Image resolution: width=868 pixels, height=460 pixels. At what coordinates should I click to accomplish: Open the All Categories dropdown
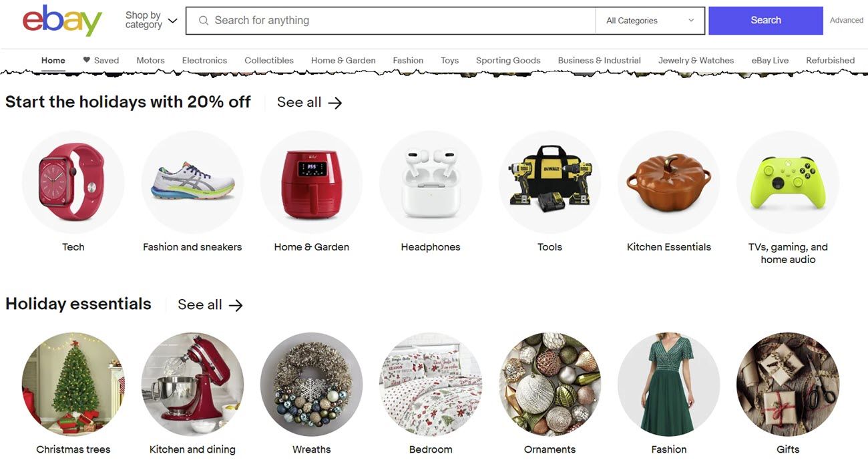[650, 21]
